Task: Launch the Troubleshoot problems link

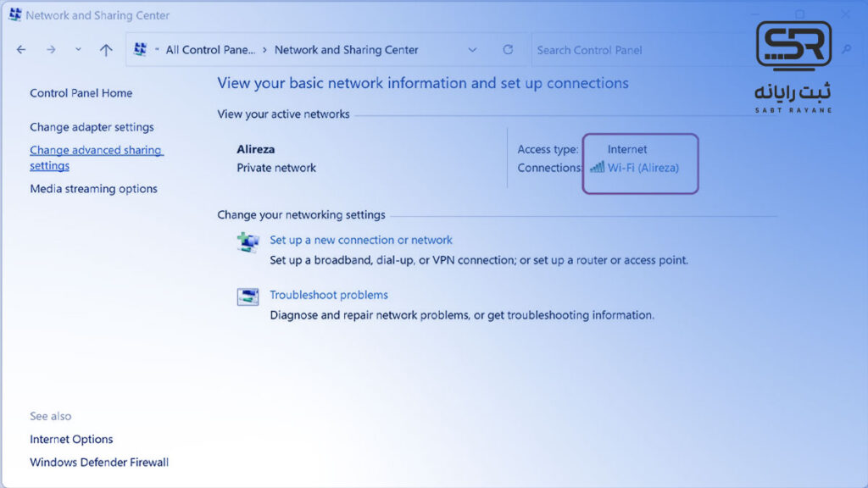Action: (x=328, y=295)
